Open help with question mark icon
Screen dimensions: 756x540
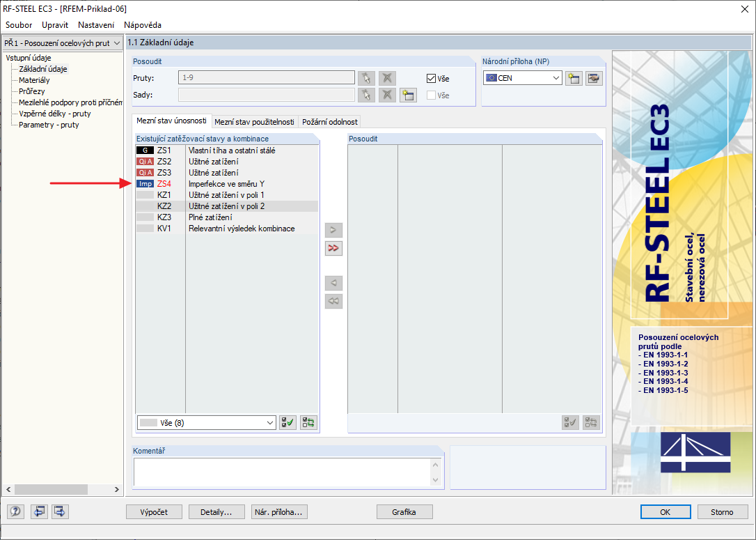[x=15, y=511]
